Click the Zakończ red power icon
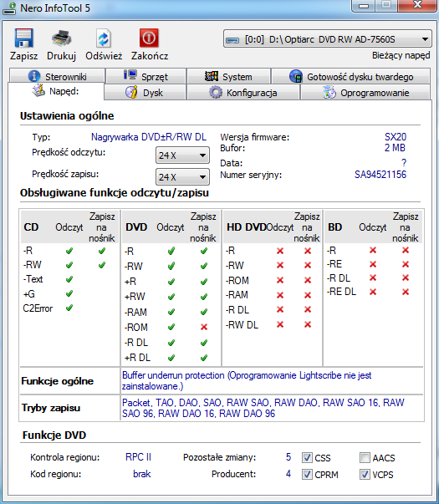 tap(149, 38)
